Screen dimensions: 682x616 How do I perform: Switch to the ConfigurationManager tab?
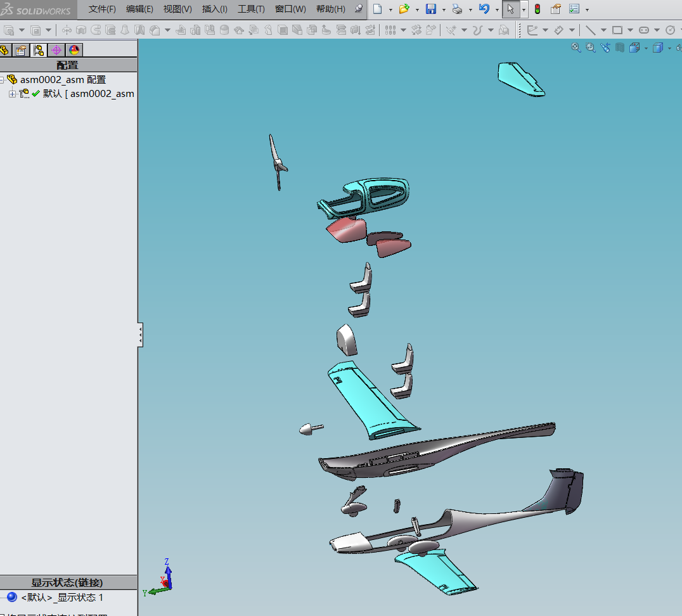[39, 51]
